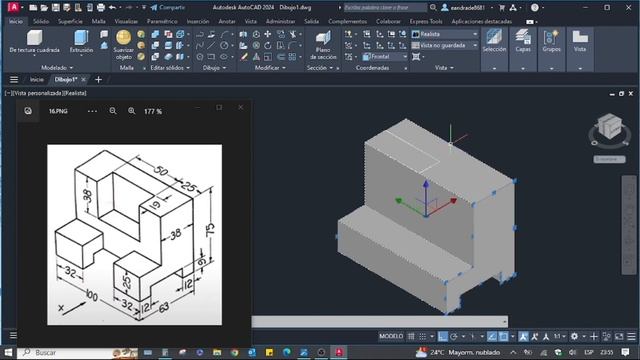Click the Mover (move) tool in Modificar
The width and height of the screenshot is (640, 360).
coord(268,34)
